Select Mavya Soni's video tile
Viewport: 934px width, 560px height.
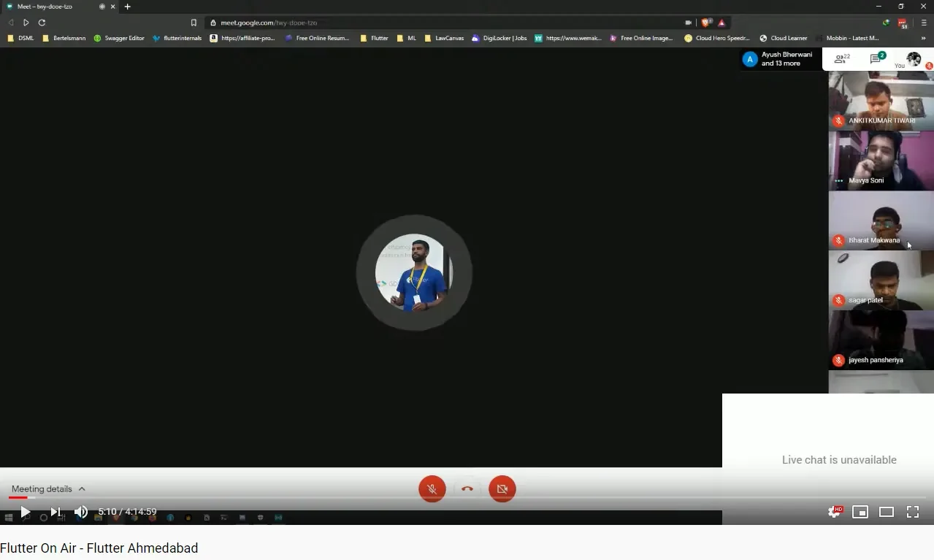point(881,161)
